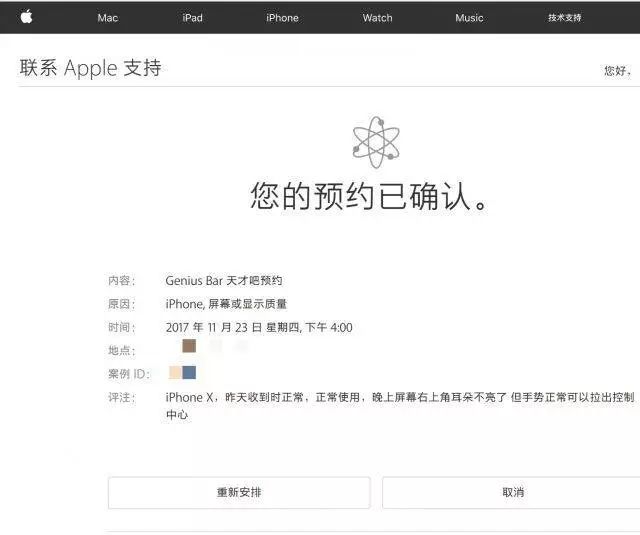This screenshot has width=640, height=535.
Task: Open the Mac menu item
Action: pyautogui.click(x=108, y=18)
